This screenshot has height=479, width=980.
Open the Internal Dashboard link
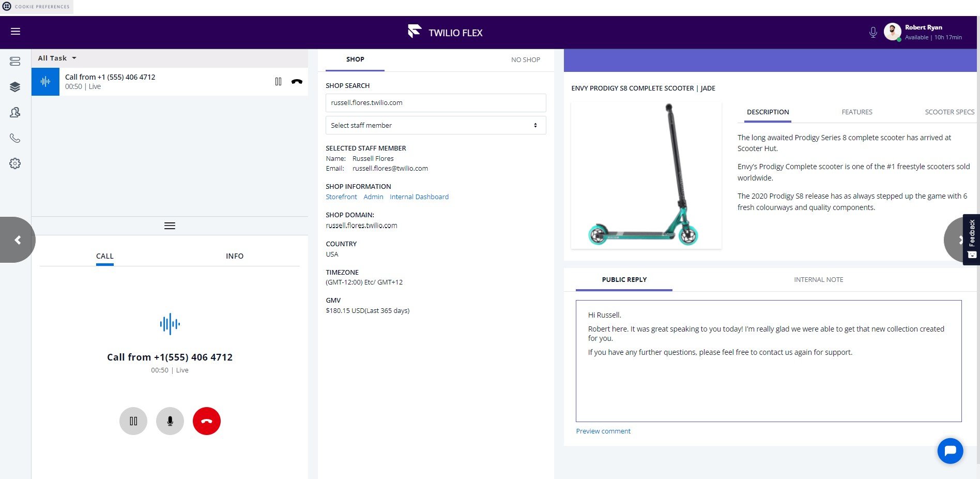(x=419, y=197)
